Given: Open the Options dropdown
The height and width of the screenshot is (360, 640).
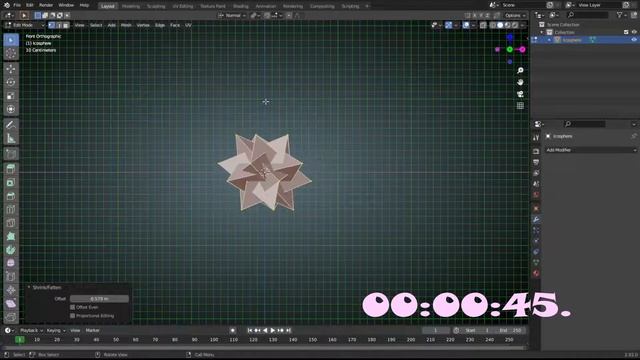Looking at the screenshot, I should (515, 16).
